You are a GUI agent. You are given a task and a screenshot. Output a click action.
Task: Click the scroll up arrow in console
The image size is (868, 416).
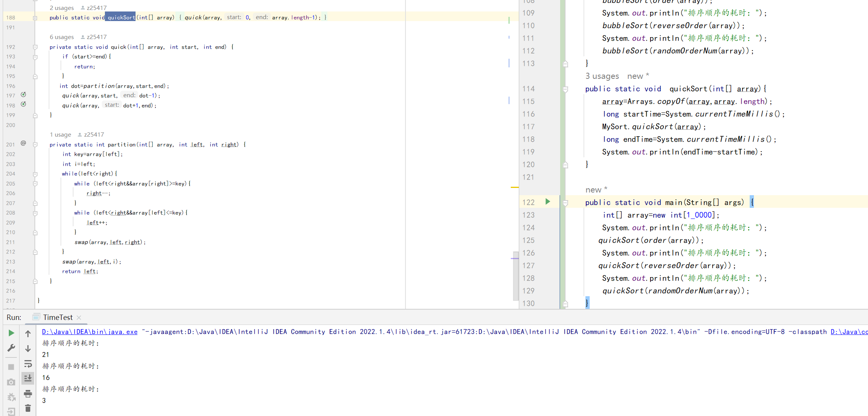pyautogui.click(x=28, y=334)
